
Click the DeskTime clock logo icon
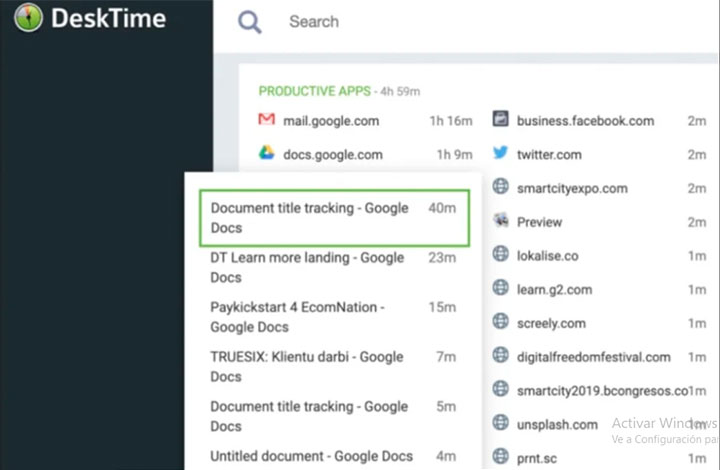(x=28, y=18)
